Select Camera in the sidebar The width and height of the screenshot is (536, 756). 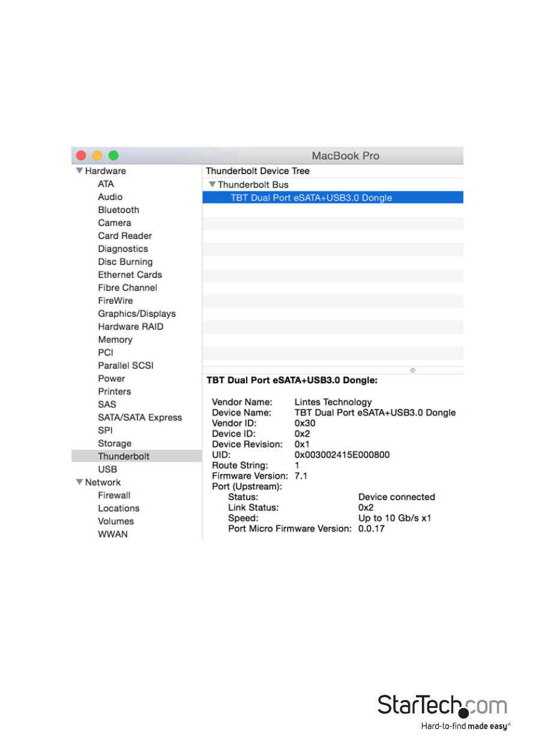coord(114,223)
